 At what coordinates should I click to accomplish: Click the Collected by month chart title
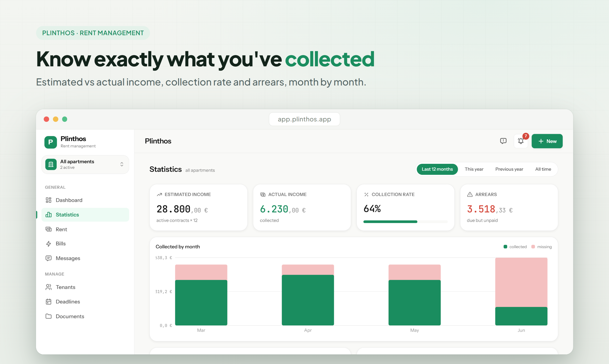click(x=178, y=247)
